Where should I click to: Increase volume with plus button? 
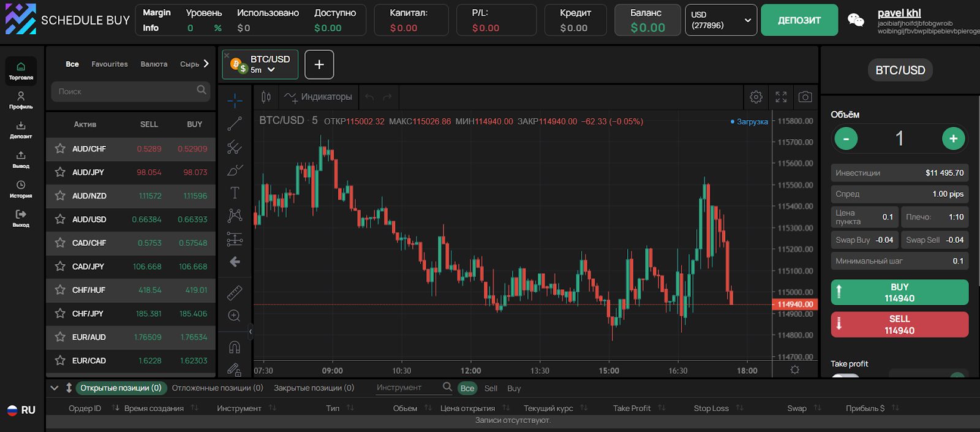pos(954,138)
